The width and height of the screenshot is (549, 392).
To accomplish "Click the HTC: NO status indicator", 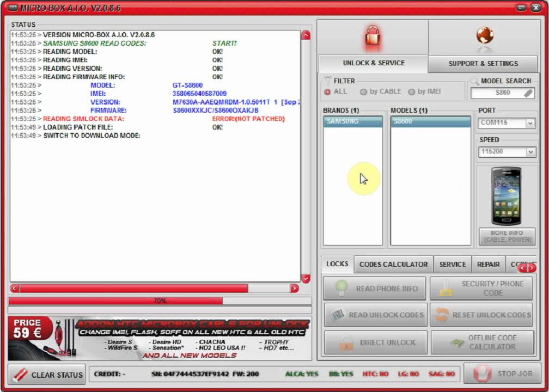I will pos(375,374).
